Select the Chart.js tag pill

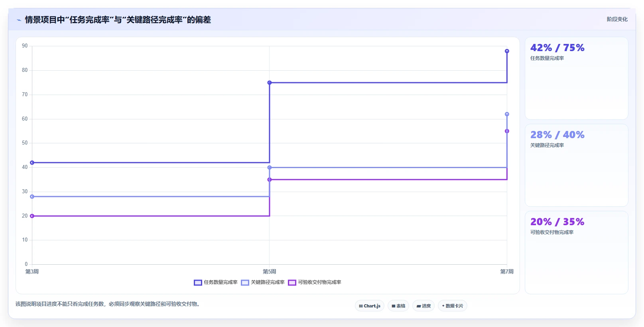pyautogui.click(x=370, y=306)
